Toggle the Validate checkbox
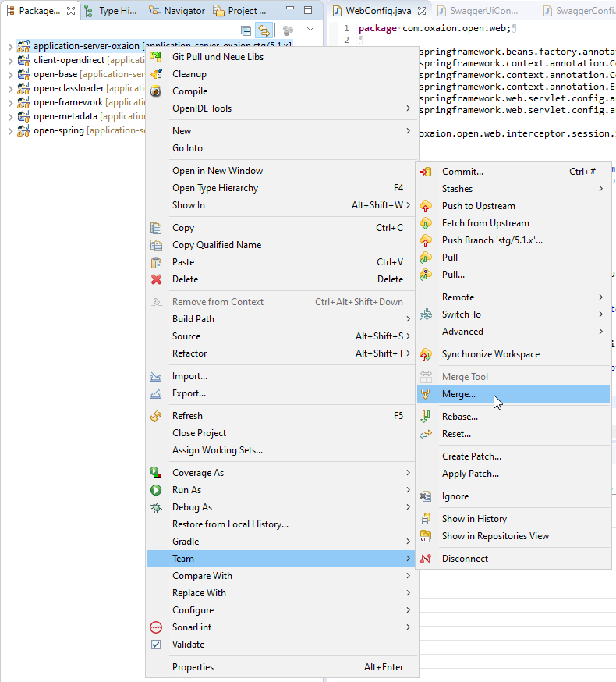This screenshot has width=616, height=682. [x=156, y=645]
